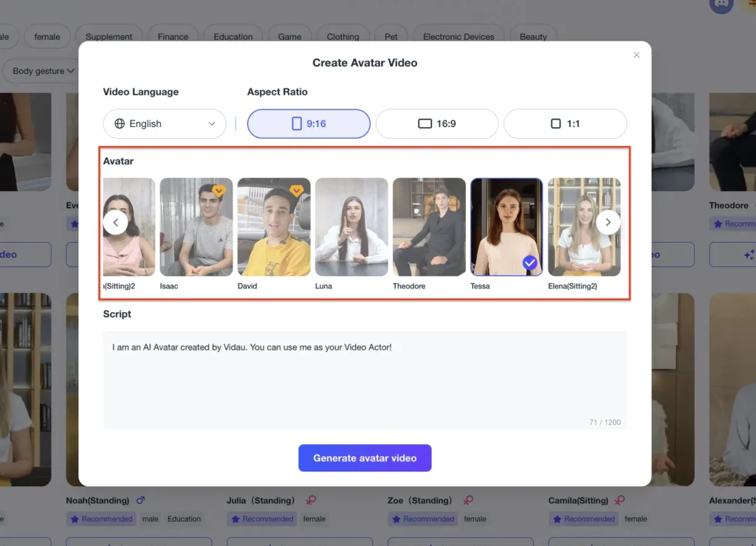Select the 16:9 aspect ratio
756x546 pixels.
(x=437, y=124)
